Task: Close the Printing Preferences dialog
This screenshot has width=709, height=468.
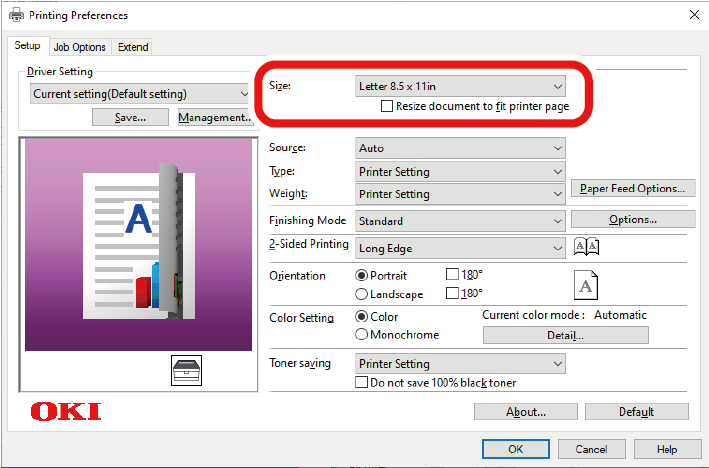Action: 693,15
